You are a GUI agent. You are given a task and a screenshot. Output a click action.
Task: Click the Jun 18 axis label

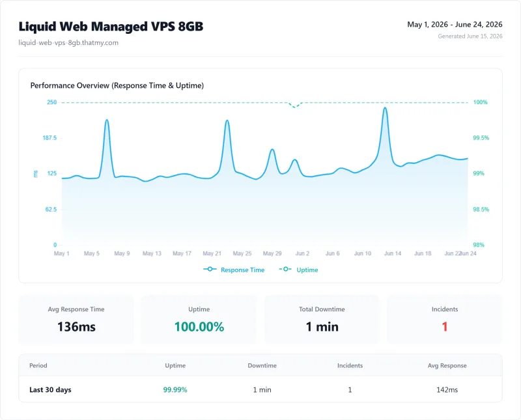(x=423, y=253)
